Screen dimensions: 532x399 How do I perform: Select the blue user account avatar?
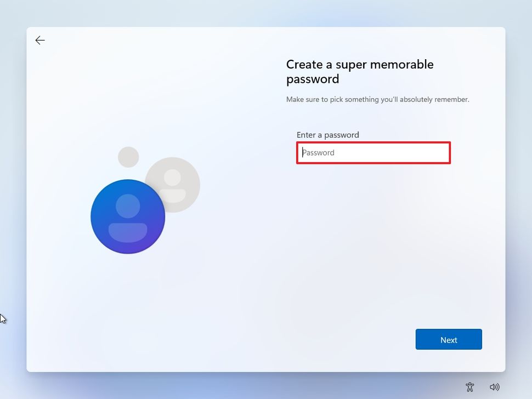click(x=127, y=216)
